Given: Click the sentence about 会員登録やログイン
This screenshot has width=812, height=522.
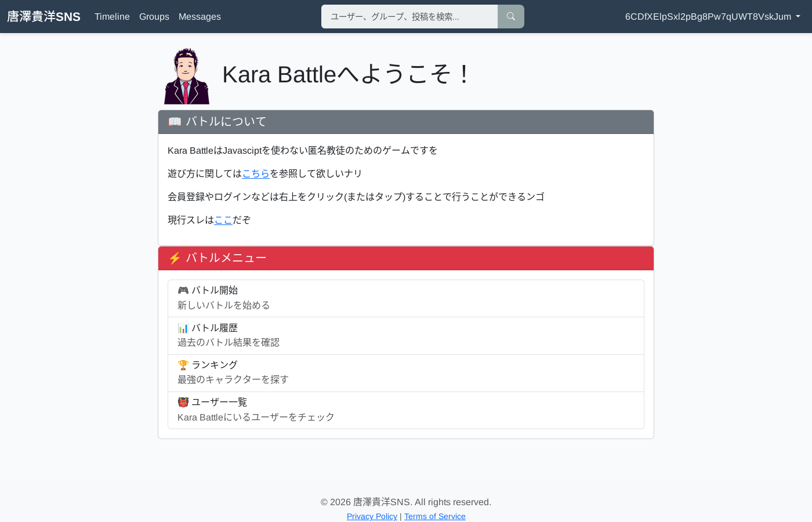Looking at the screenshot, I should click(356, 197).
